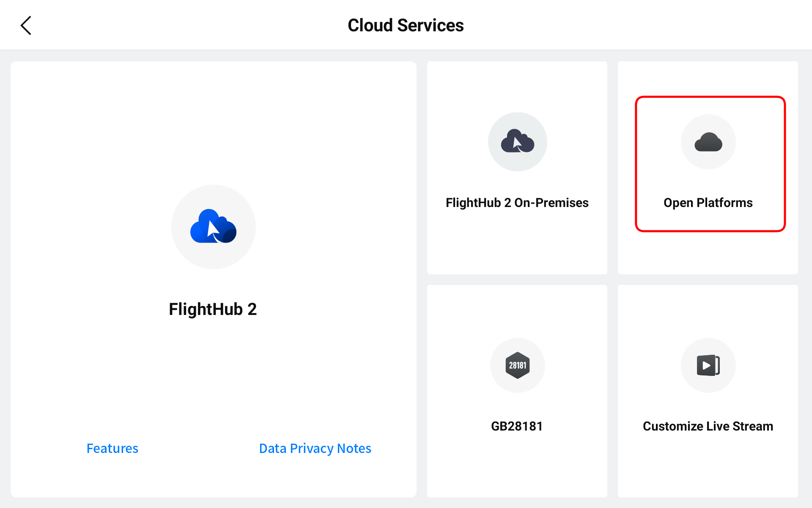
Task: Tap the blank space above Customize Live Stream icon
Action: pos(708,311)
